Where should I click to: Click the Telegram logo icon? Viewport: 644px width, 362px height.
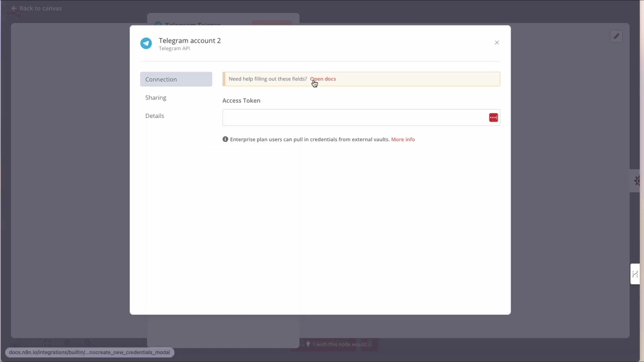[146, 44]
